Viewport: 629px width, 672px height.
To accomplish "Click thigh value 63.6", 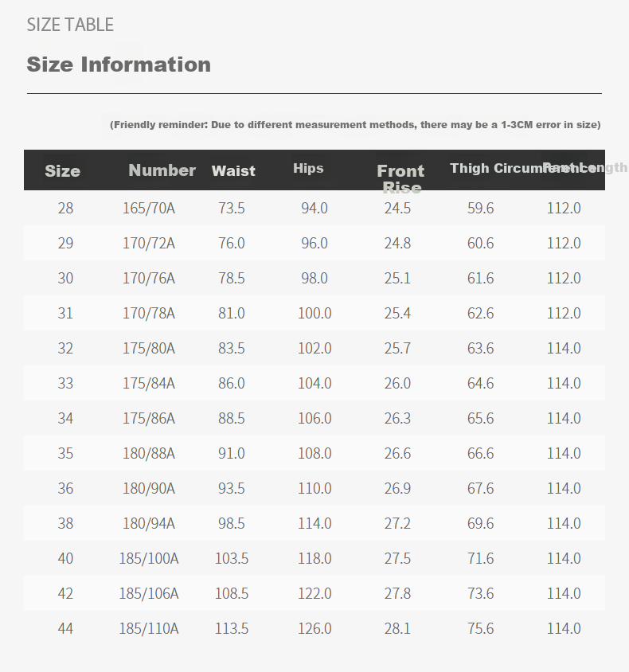I will (x=481, y=349).
